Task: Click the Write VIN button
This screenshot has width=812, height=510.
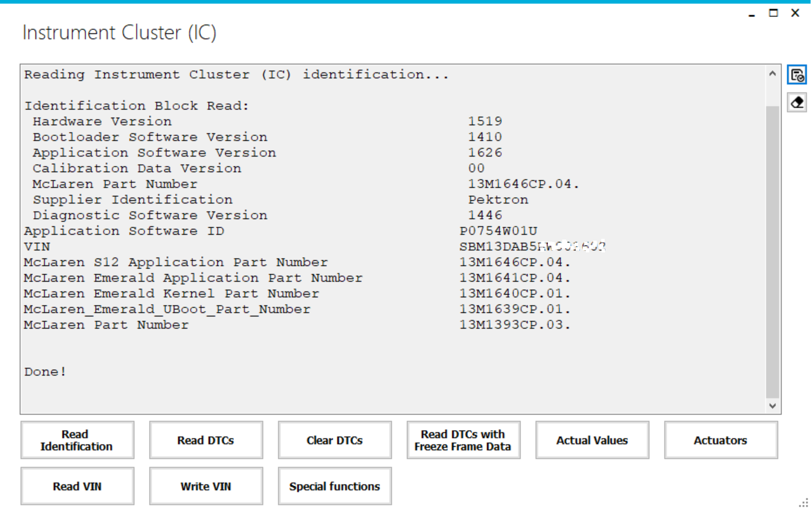Action: point(206,486)
